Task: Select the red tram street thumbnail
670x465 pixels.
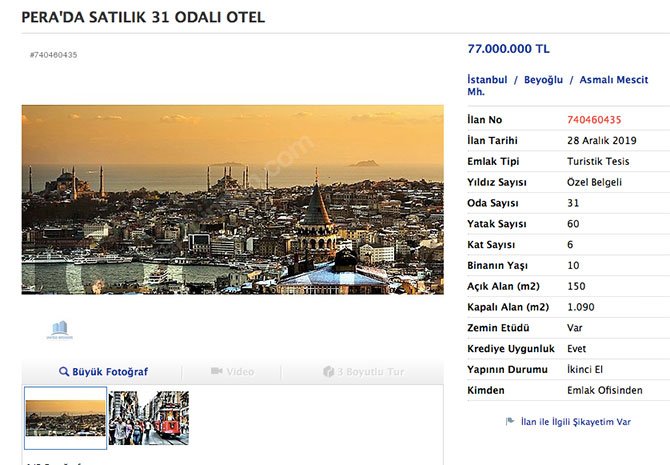Action: point(149,418)
